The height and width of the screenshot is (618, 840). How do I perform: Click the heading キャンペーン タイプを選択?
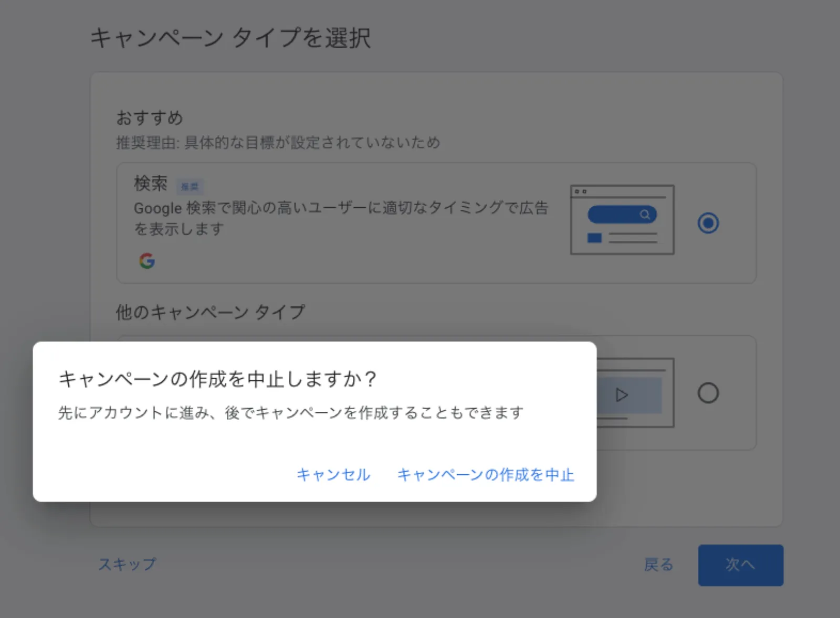230,38
